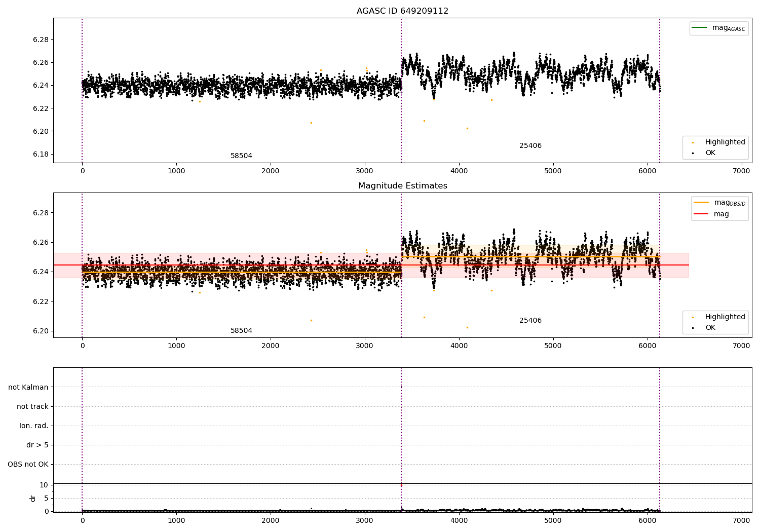The image size is (760, 532).
Task: Click the '5' tick on dr axis
Action: [x=47, y=498]
